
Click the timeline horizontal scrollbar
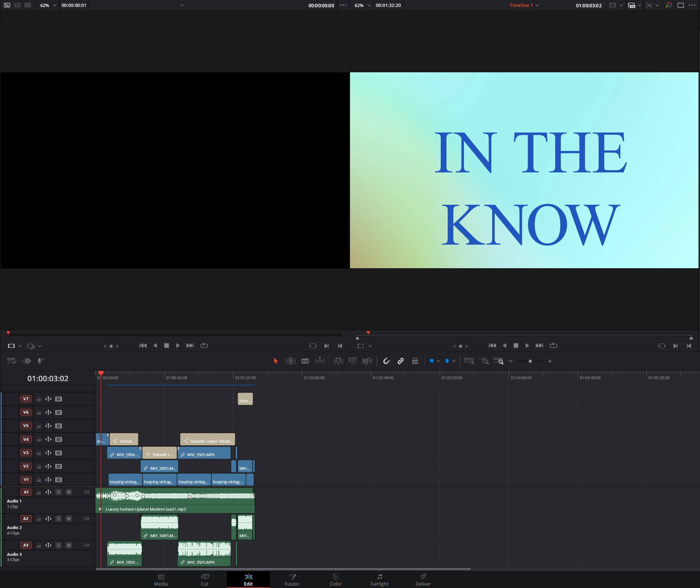pyautogui.click(x=283, y=569)
